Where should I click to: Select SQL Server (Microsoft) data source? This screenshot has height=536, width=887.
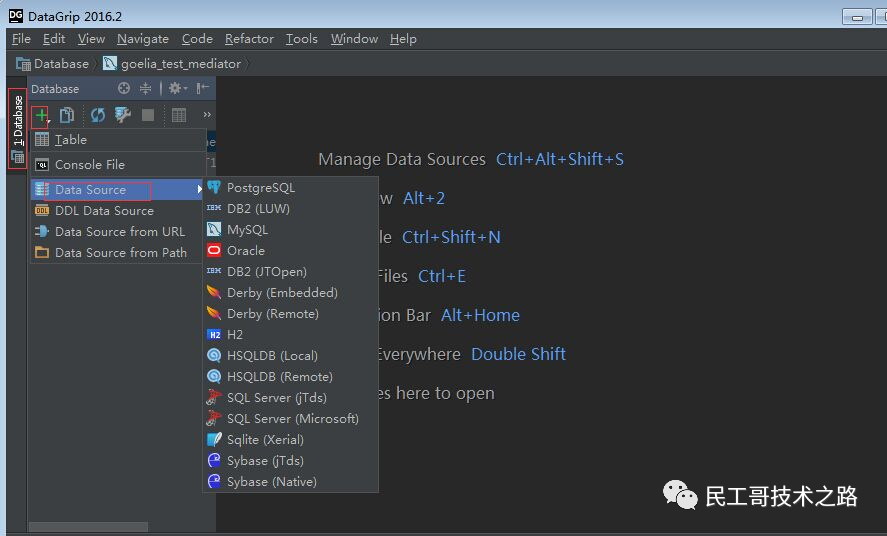290,418
